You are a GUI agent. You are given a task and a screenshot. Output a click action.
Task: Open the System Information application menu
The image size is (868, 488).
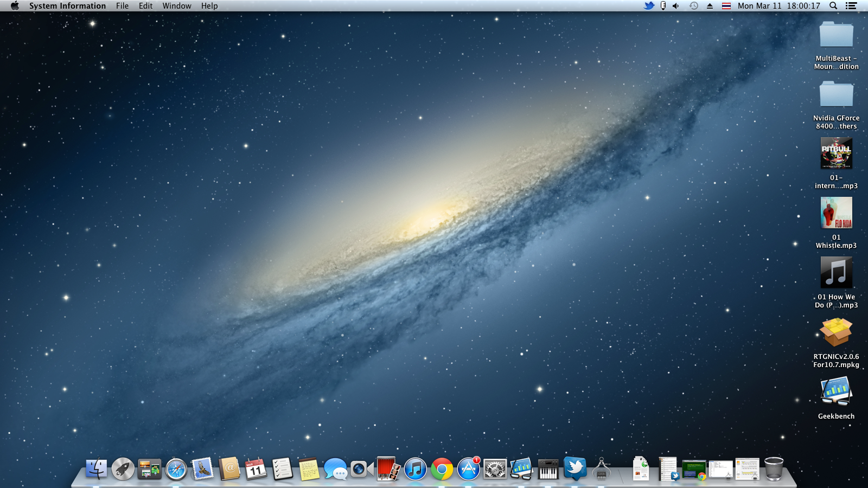click(67, 6)
